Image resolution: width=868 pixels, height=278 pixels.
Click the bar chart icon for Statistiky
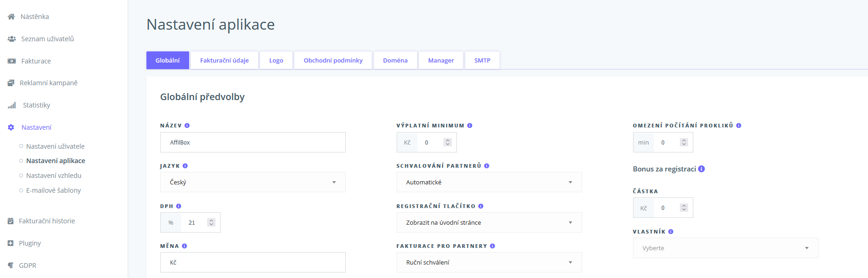(x=12, y=105)
